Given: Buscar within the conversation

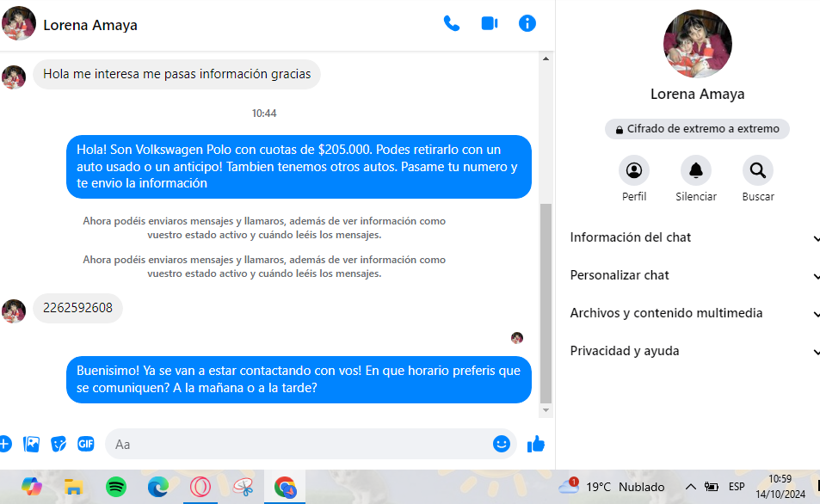Looking at the screenshot, I should tap(757, 170).
